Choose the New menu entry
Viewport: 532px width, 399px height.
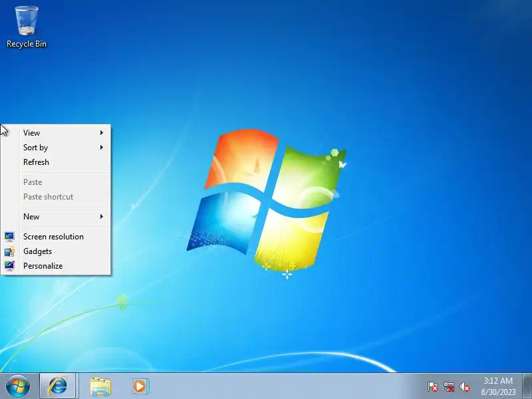(55, 217)
